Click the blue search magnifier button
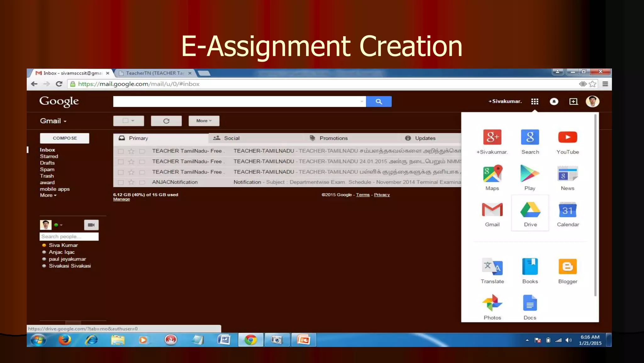The height and width of the screenshot is (363, 644). 379,102
